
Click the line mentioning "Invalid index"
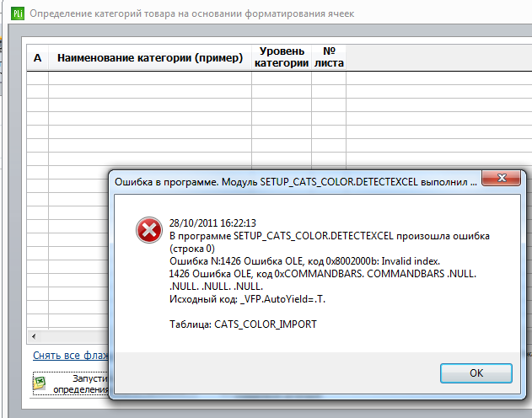point(304,261)
